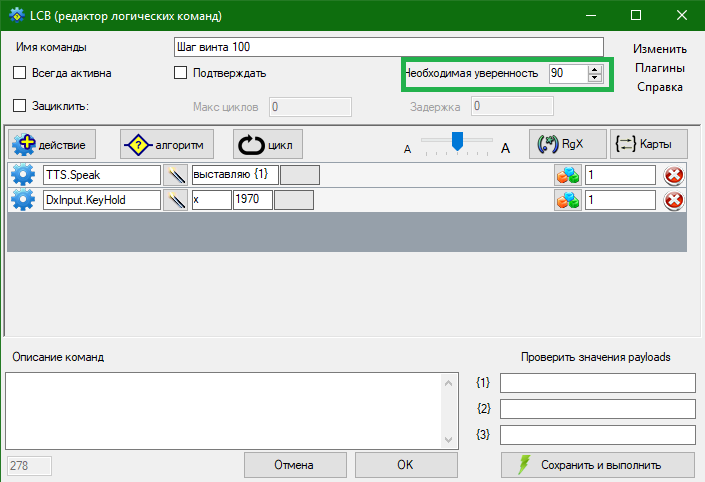Enable the "Всегда активна" checkbox
Viewport: 705px width, 482px height.
[19, 73]
